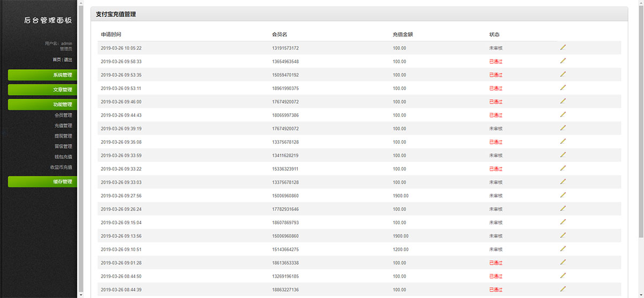The image size is (644, 298).
Task: Click edit pencil for member 18613653338
Action: point(563,262)
